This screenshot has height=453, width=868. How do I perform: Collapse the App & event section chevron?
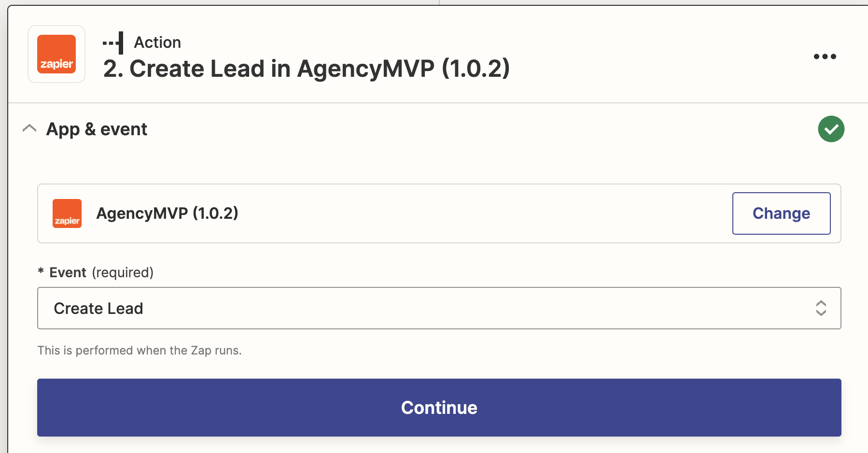click(x=29, y=128)
